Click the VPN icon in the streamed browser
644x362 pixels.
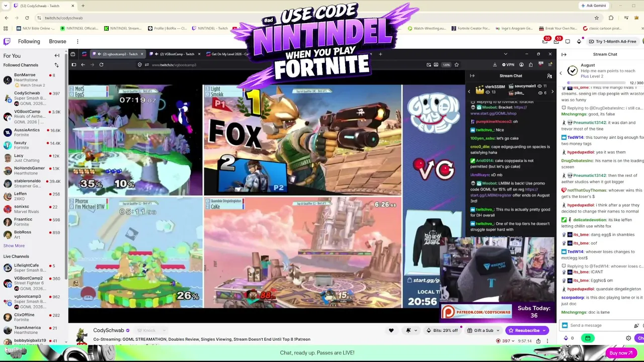(509, 64)
